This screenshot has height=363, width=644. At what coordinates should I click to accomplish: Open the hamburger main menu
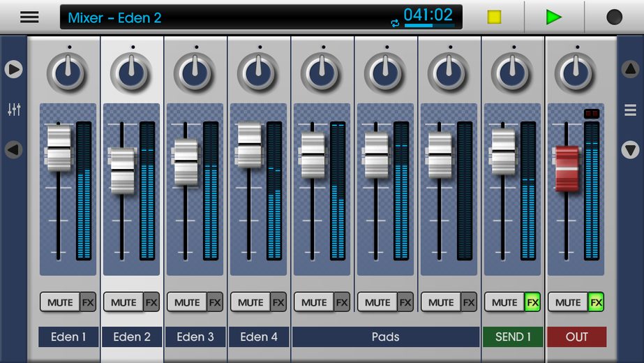pos(29,17)
